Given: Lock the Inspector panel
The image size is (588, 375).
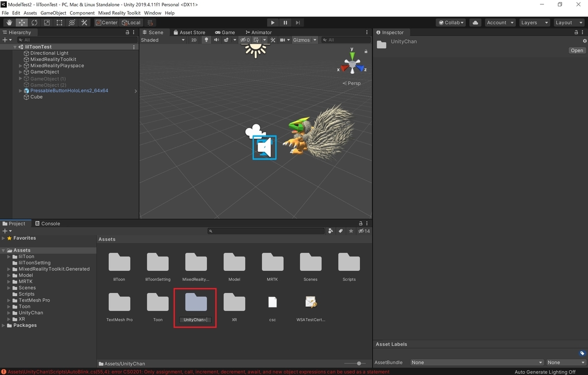Looking at the screenshot, I should [x=576, y=32].
